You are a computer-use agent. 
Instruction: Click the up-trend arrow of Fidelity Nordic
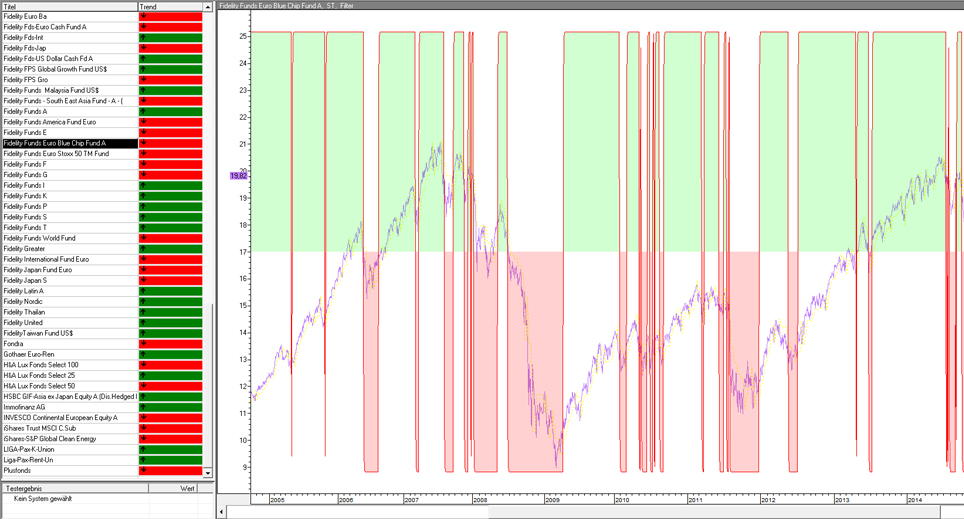tap(144, 301)
